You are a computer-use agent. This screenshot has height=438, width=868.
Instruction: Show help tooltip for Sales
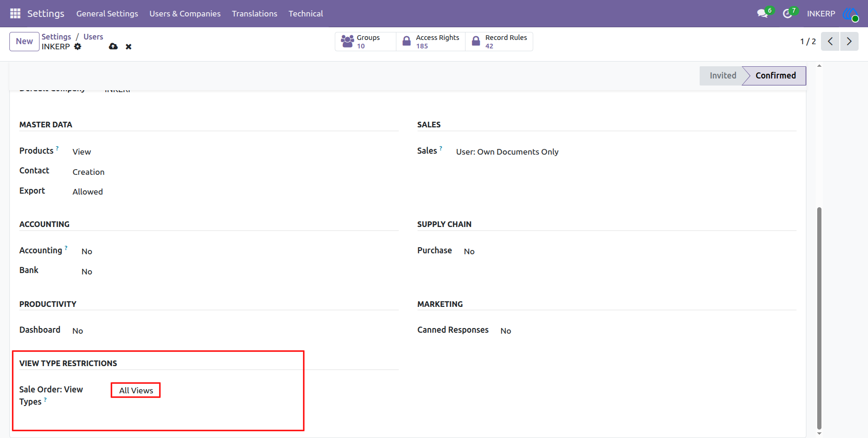(441, 148)
